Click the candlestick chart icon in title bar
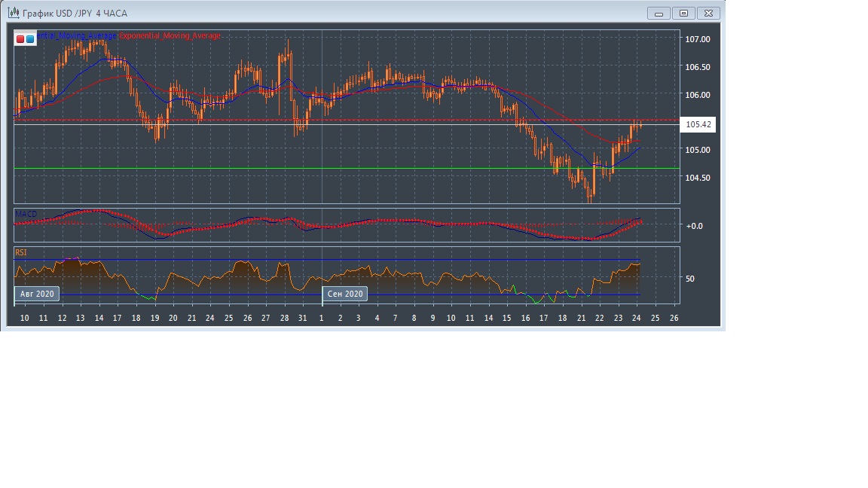The width and height of the screenshot is (868, 488). (x=13, y=13)
